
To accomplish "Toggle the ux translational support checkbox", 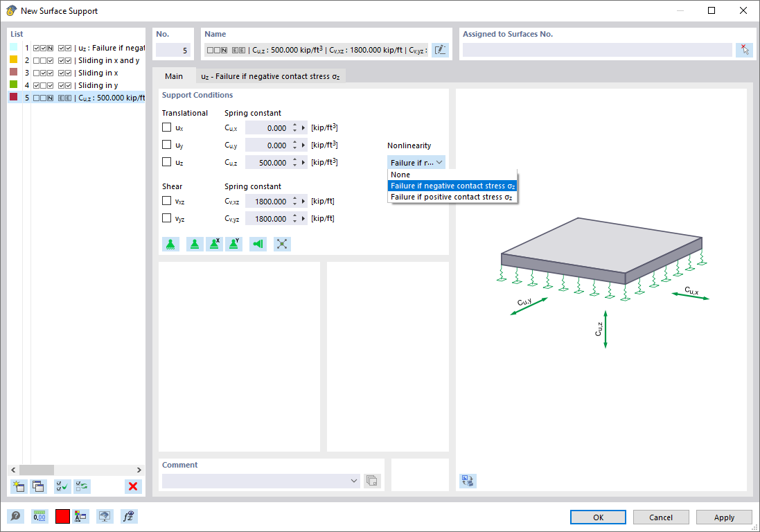I will (x=166, y=127).
